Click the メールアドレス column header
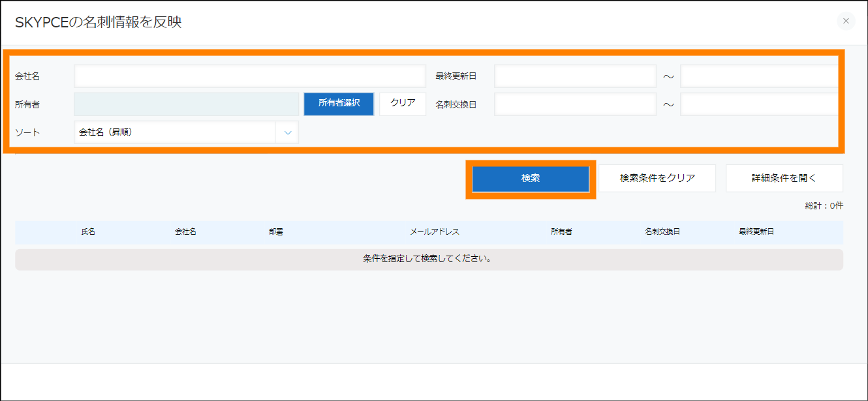 (434, 232)
